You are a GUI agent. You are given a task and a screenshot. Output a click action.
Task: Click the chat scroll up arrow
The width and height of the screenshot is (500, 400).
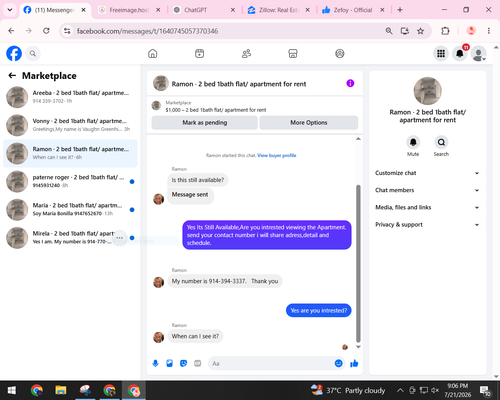click(x=358, y=139)
